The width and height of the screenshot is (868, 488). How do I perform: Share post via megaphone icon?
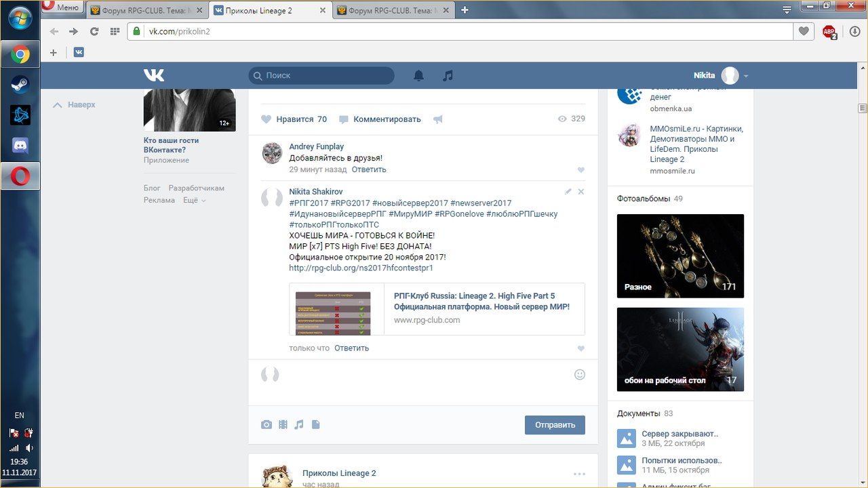point(438,119)
